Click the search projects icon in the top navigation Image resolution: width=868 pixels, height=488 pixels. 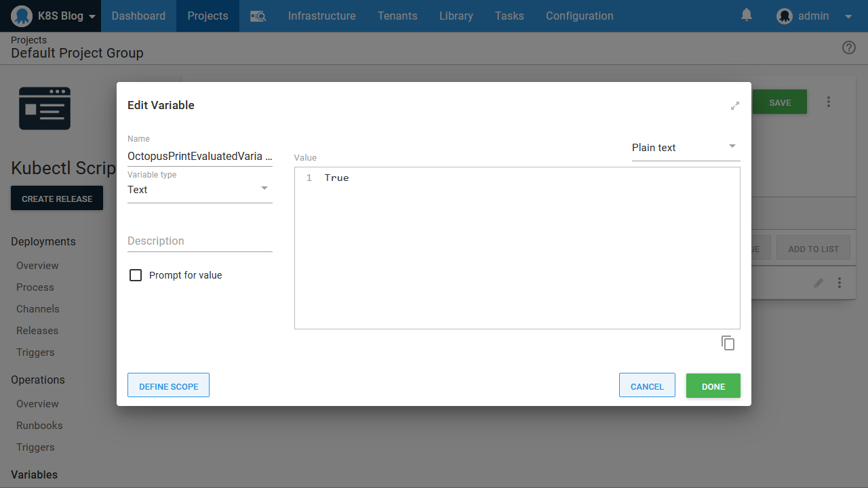pyautogui.click(x=258, y=16)
